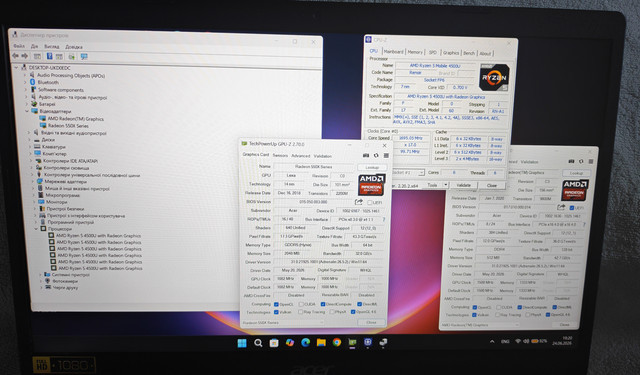This screenshot has width=640, height=375.
Task: Take a GPU-Z screenshot with the camera icon
Action: 366,155
